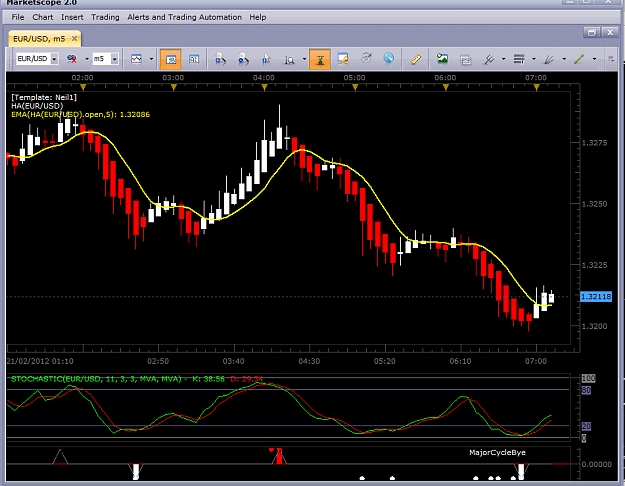625x486 pixels.
Task: Close the EUR/USD, m5 tab
Action: [x=75, y=39]
